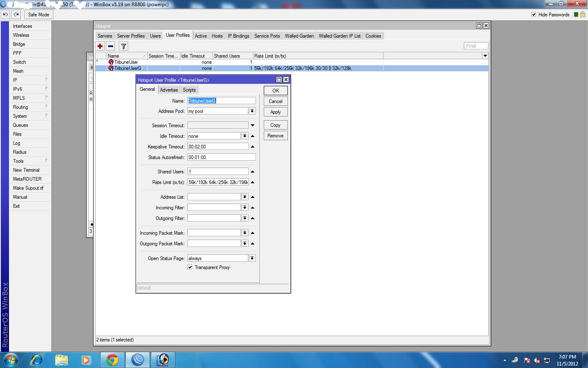Collapse the Keepalive Timeout field
This screenshot has width=588, height=368.
point(252,147)
